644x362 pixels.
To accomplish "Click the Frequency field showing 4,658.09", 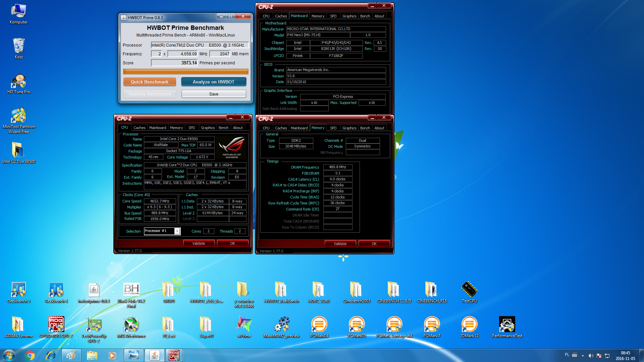I will click(x=183, y=54).
